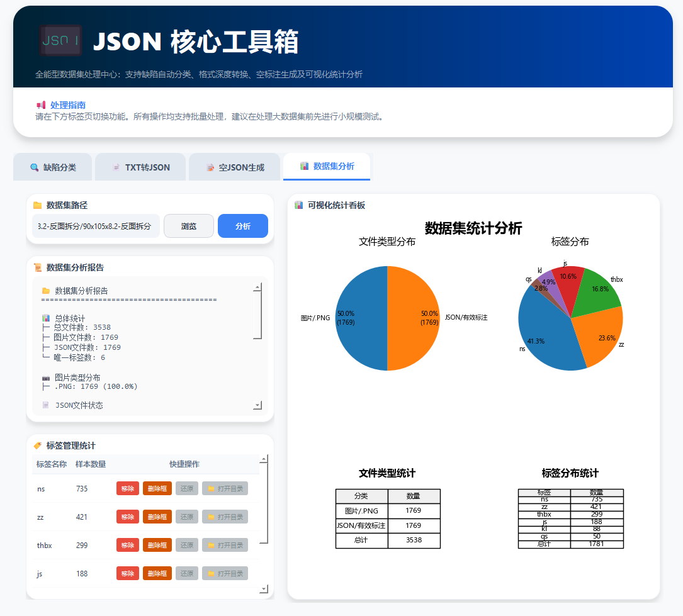This screenshot has height=616, width=683.
Task: Click the label table scroll-down arrow
Action: click(x=264, y=589)
